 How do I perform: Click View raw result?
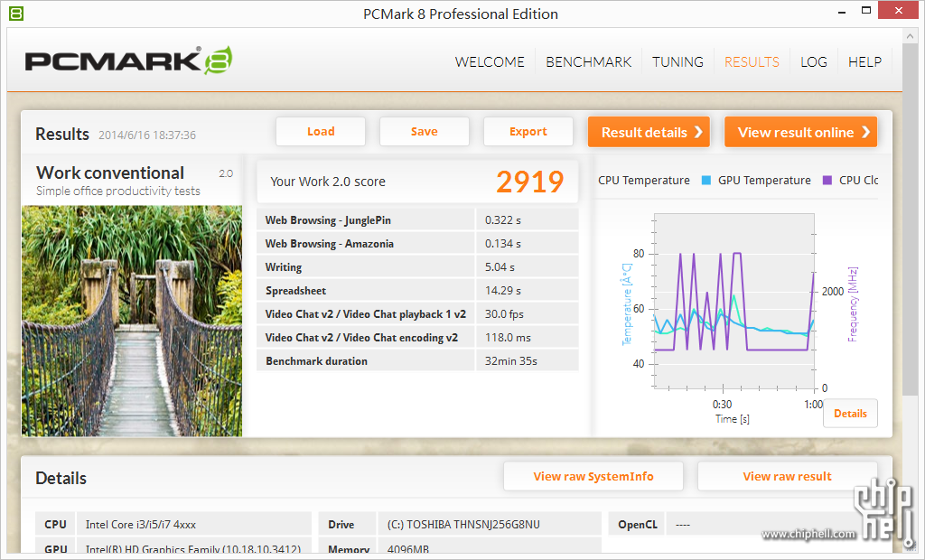click(x=787, y=476)
